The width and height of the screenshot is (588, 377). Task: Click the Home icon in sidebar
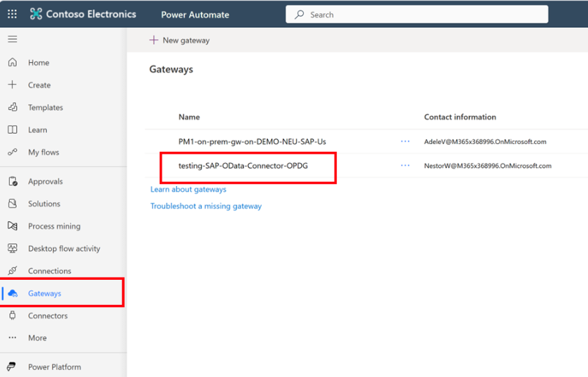[12, 63]
